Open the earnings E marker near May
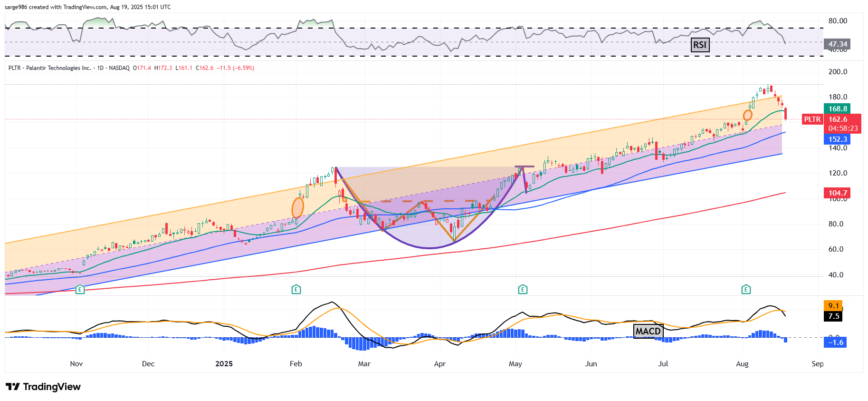 [523, 289]
